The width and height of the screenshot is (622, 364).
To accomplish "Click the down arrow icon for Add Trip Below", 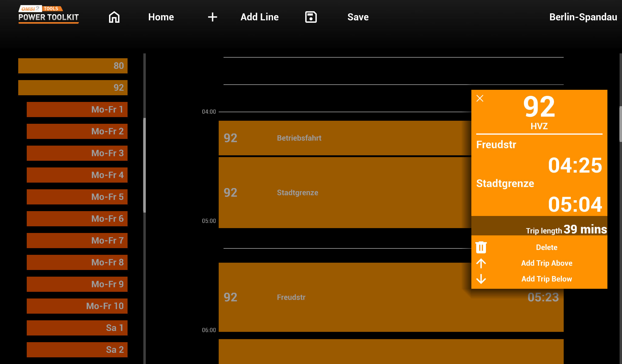I will coord(481,279).
